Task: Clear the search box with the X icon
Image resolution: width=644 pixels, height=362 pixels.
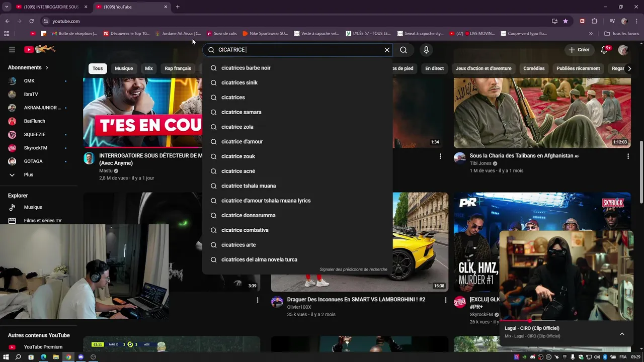Action: tap(387, 50)
